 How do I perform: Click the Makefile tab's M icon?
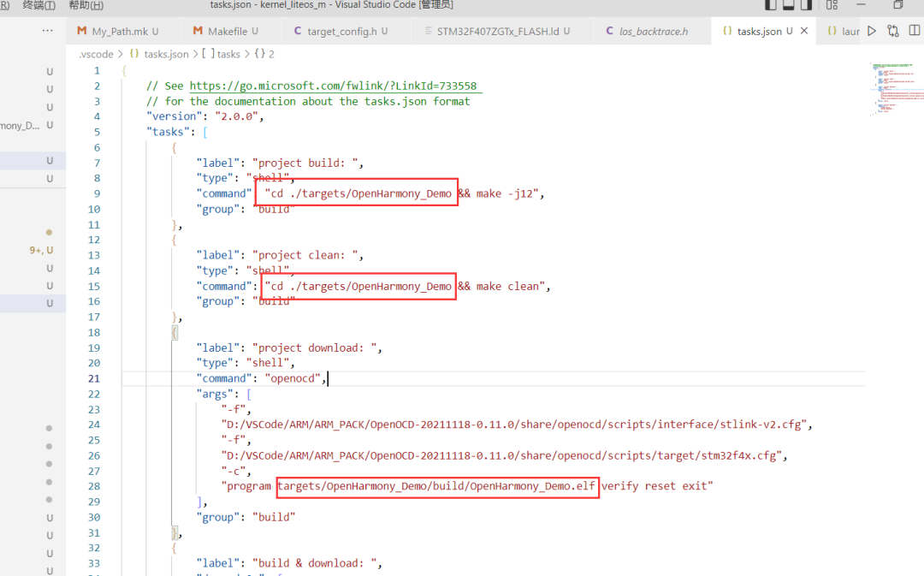[x=198, y=31]
